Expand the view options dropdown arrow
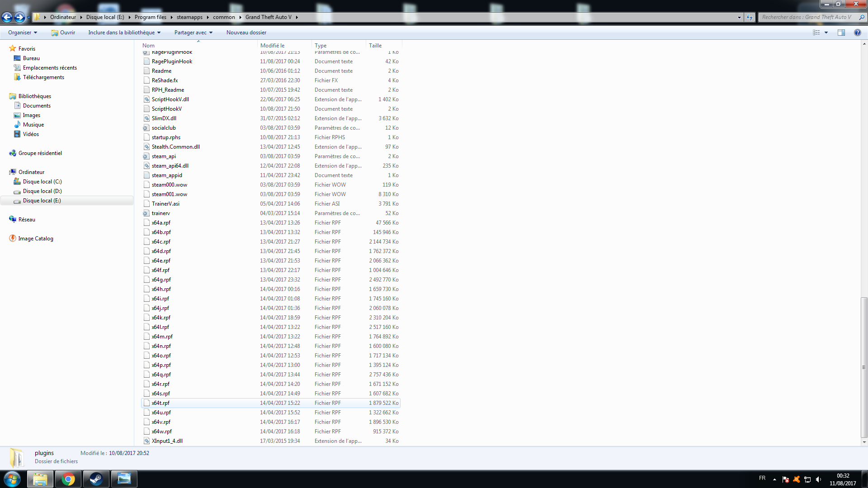The image size is (868, 488). coord(826,33)
